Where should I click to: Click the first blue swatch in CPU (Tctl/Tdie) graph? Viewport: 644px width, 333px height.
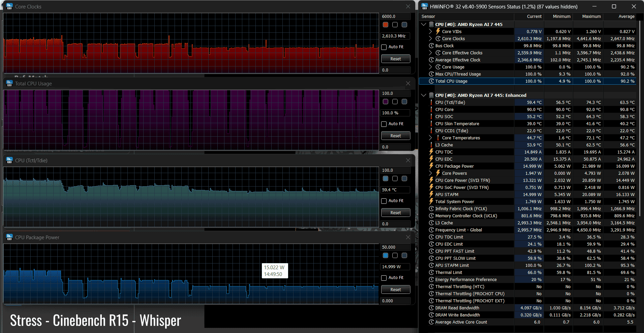coord(386,178)
